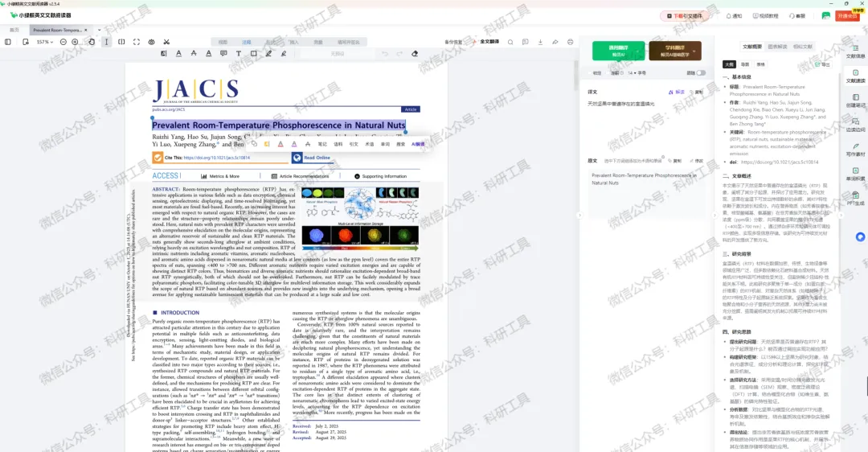Image resolution: width=868 pixels, height=452 pixels.
Task: Open 文献信息 in right sidebar
Action: 855,52
